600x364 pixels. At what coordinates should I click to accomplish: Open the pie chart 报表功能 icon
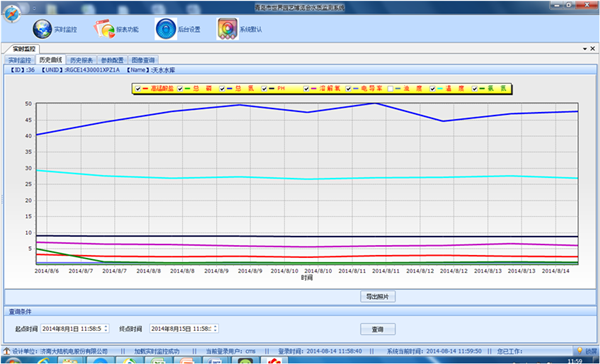[x=104, y=29]
